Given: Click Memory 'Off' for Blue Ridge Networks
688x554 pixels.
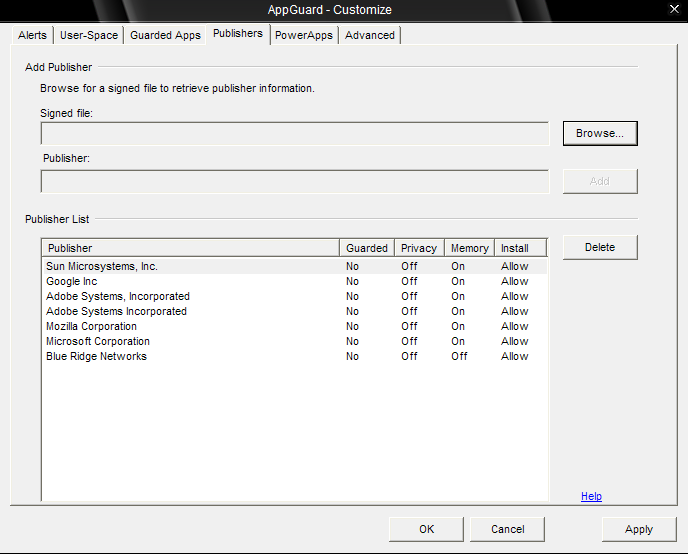Looking at the screenshot, I should point(459,356).
